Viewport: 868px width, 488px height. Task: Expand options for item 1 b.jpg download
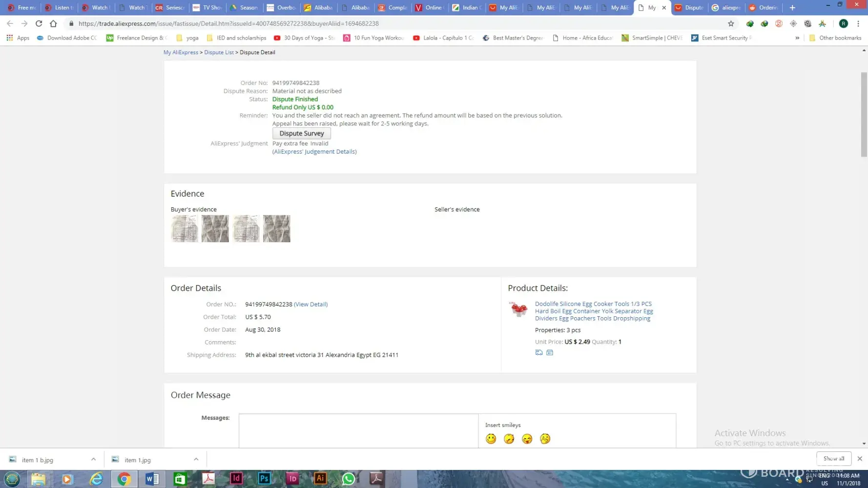click(93, 459)
